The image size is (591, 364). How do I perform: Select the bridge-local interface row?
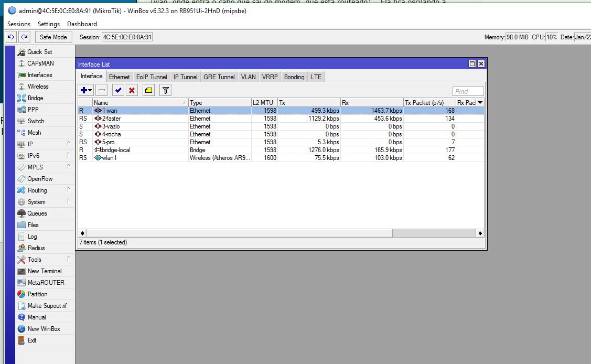281,150
